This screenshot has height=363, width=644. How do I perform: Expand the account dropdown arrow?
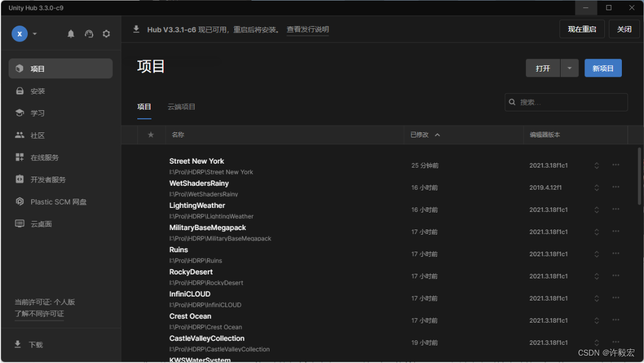pyautogui.click(x=35, y=34)
